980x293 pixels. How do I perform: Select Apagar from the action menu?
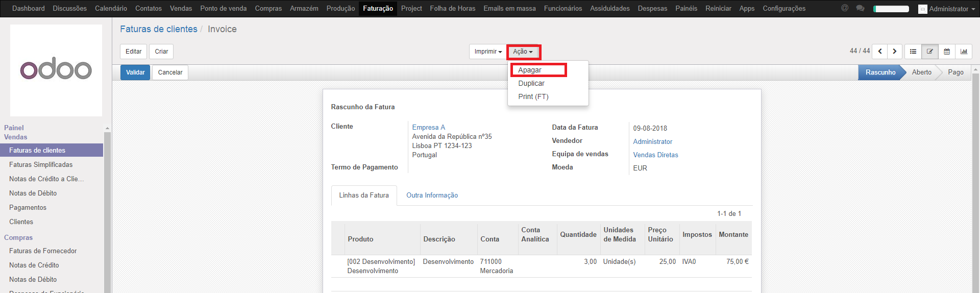530,70
